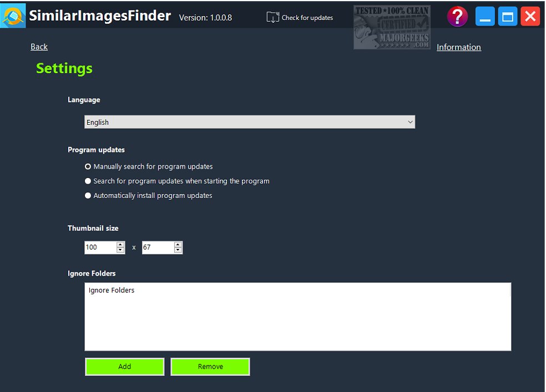Click the Ignore Folders list box

tap(298, 317)
